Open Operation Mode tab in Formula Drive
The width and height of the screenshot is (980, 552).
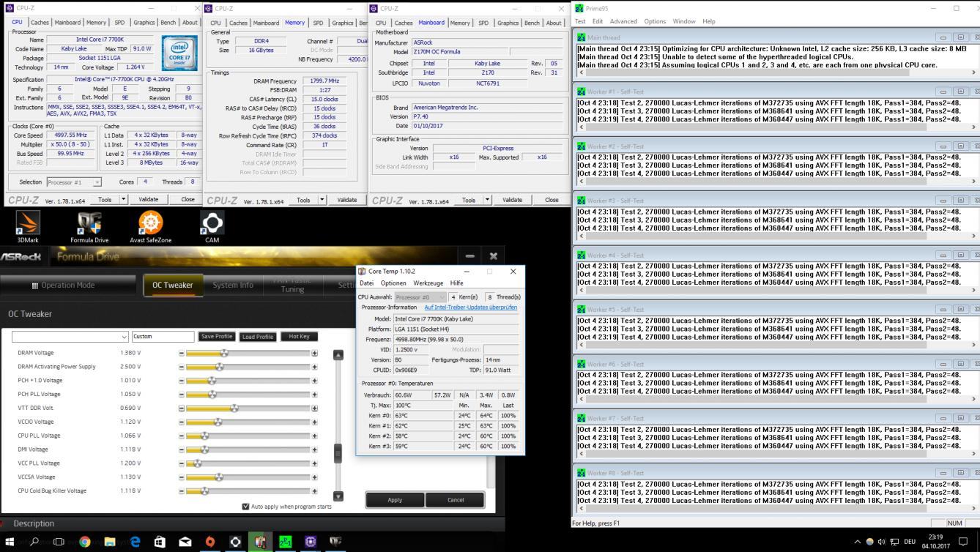tap(68, 286)
